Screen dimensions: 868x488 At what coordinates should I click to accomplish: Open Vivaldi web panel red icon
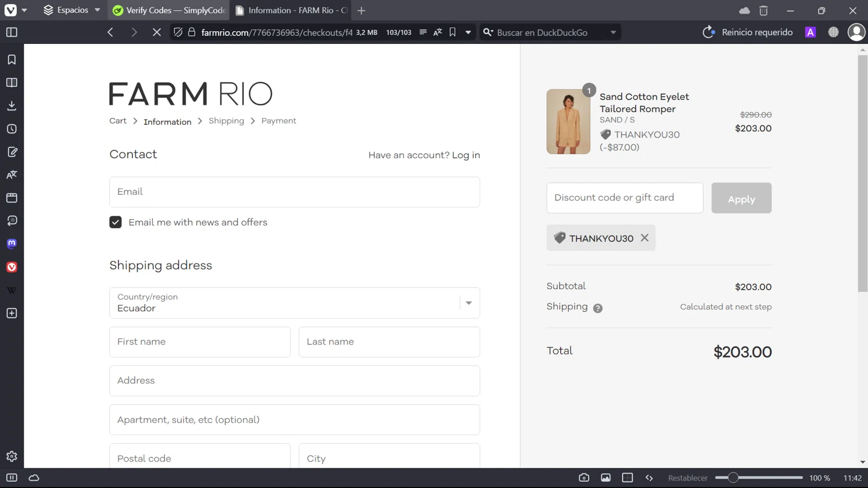tap(12, 267)
